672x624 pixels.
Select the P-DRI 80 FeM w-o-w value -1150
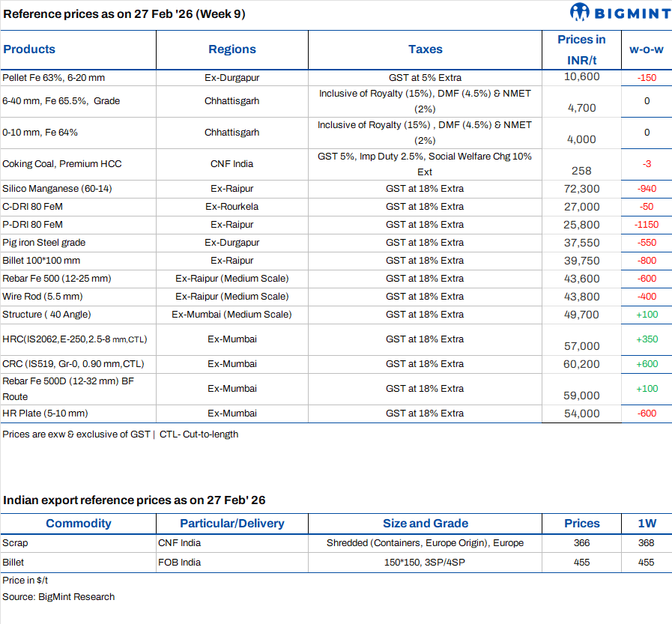[646, 225]
